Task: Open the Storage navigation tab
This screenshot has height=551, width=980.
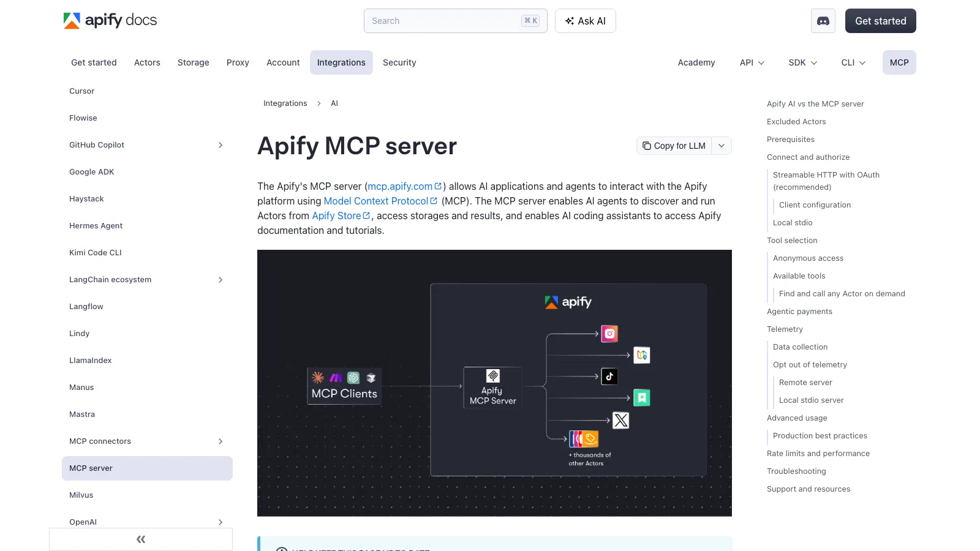Action: point(194,62)
